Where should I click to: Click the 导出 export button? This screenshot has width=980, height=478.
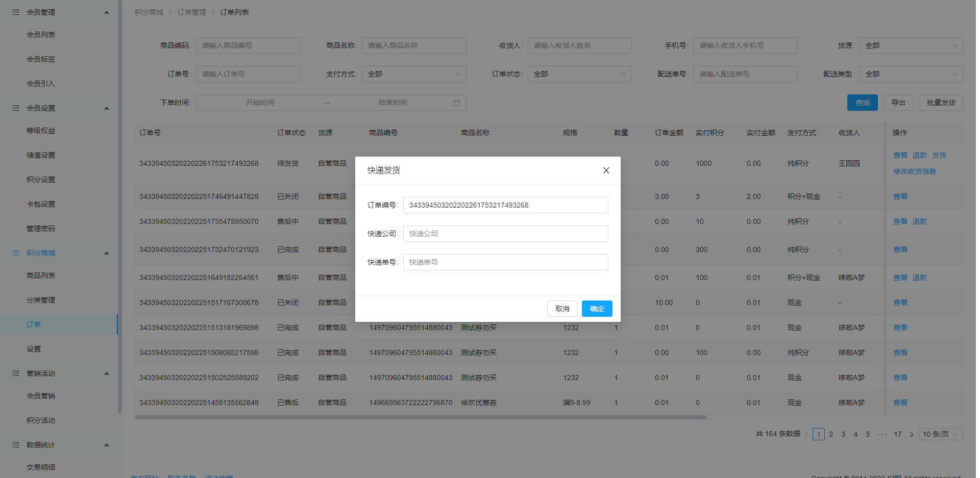898,103
